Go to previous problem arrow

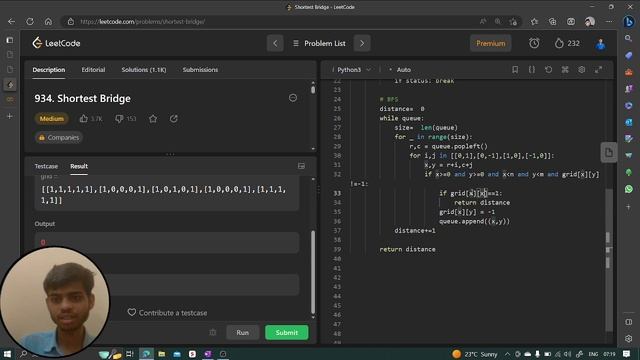[275, 43]
